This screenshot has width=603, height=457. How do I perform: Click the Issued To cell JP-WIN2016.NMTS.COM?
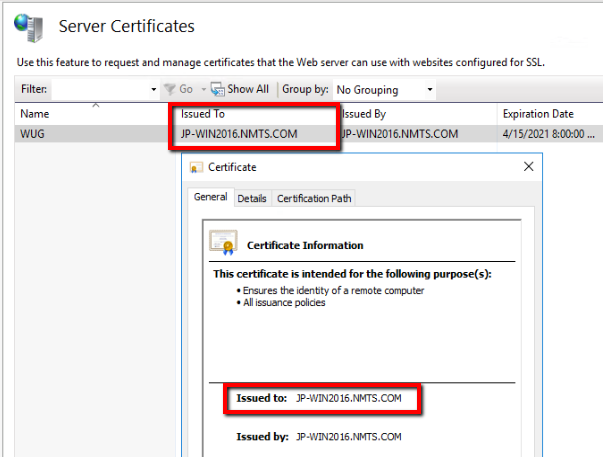(239, 134)
